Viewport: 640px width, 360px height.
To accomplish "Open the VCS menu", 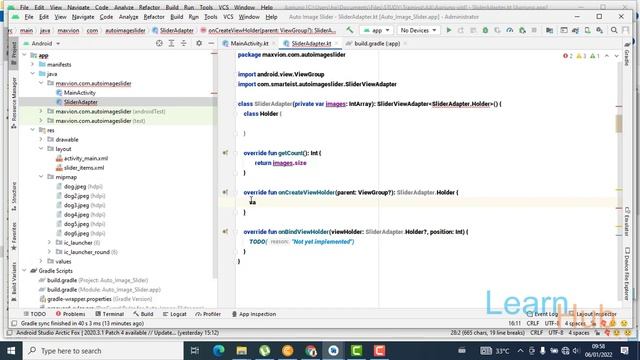I will coord(228,17).
